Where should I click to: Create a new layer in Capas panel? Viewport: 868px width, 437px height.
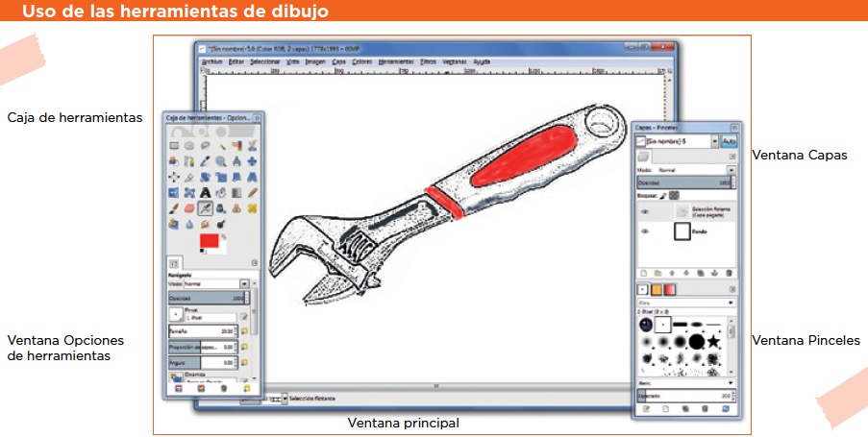coord(644,274)
